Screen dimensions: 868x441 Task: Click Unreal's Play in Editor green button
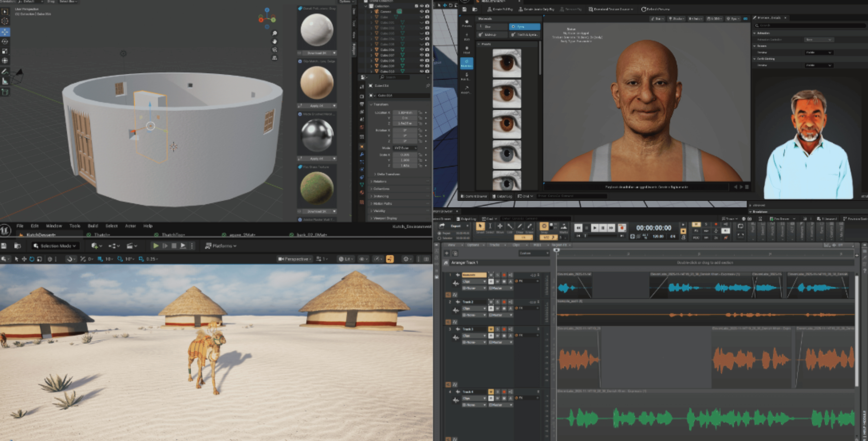(x=156, y=246)
